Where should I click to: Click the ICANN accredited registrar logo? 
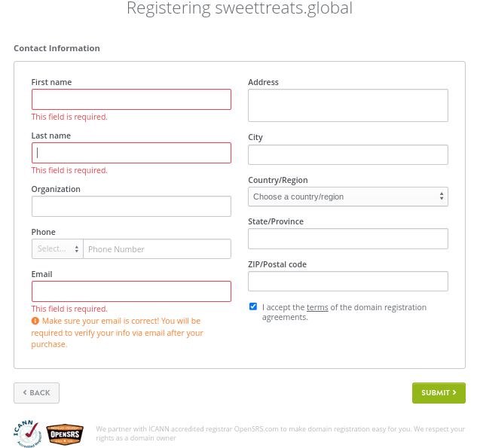tap(27, 433)
